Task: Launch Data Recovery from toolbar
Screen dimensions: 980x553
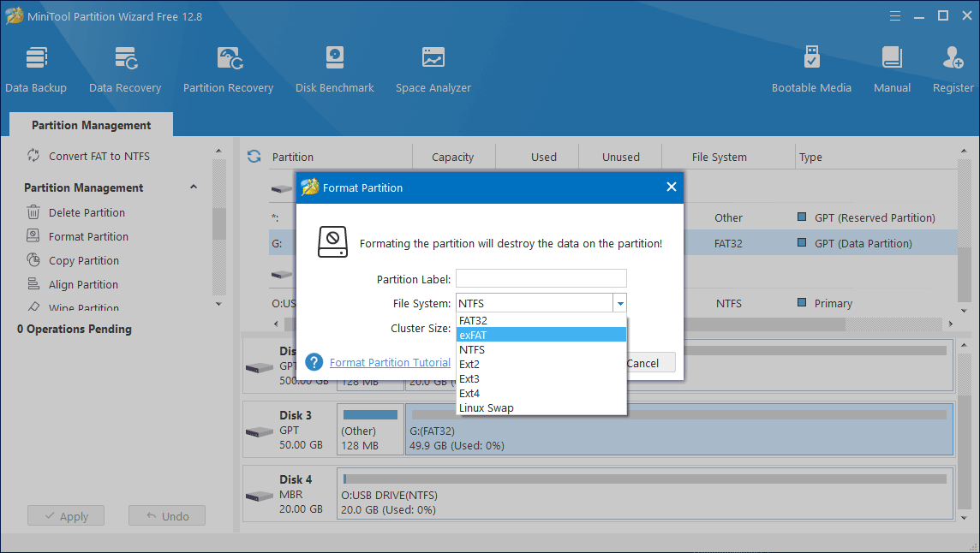Action: [x=125, y=70]
